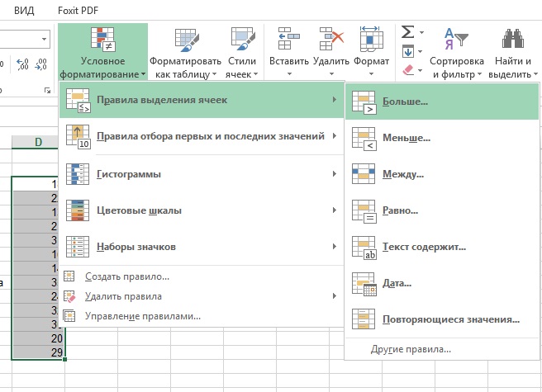Click Удалить cells icon
This screenshot has width=542, height=392.
coord(331,39)
